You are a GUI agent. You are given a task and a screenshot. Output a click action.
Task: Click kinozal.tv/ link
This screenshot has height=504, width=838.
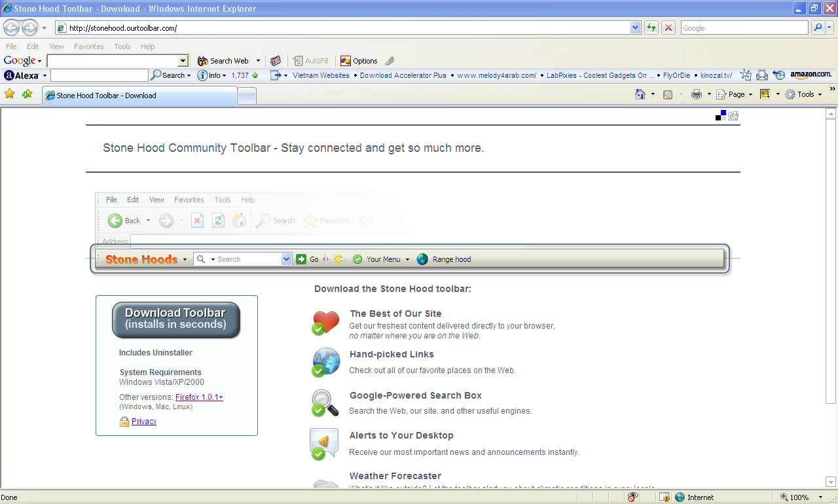click(716, 75)
